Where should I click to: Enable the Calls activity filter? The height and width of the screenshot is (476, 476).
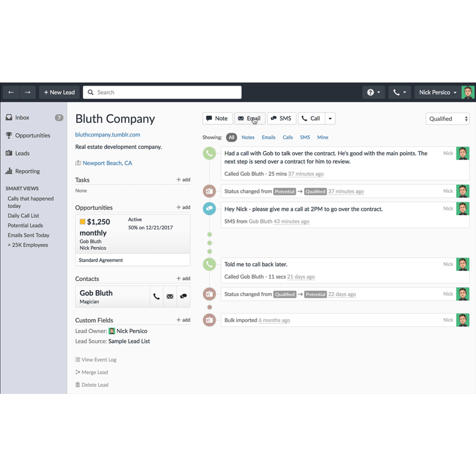pyautogui.click(x=287, y=137)
